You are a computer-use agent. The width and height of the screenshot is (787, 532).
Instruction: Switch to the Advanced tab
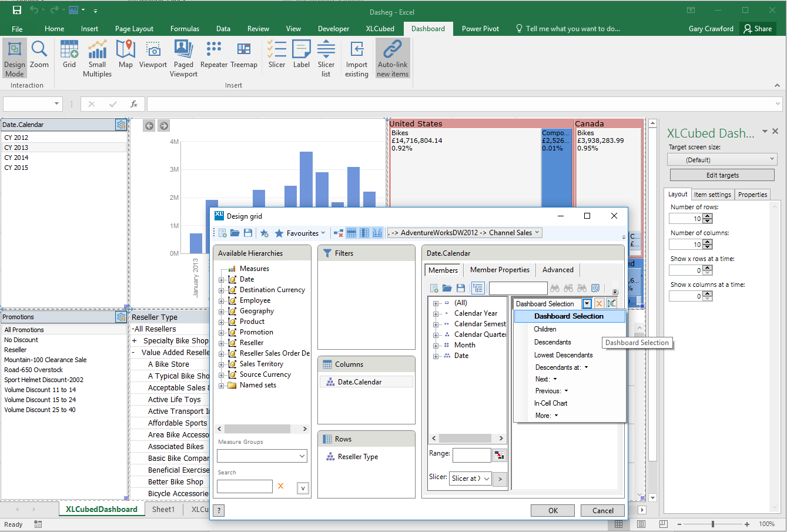click(x=558, y=270)
